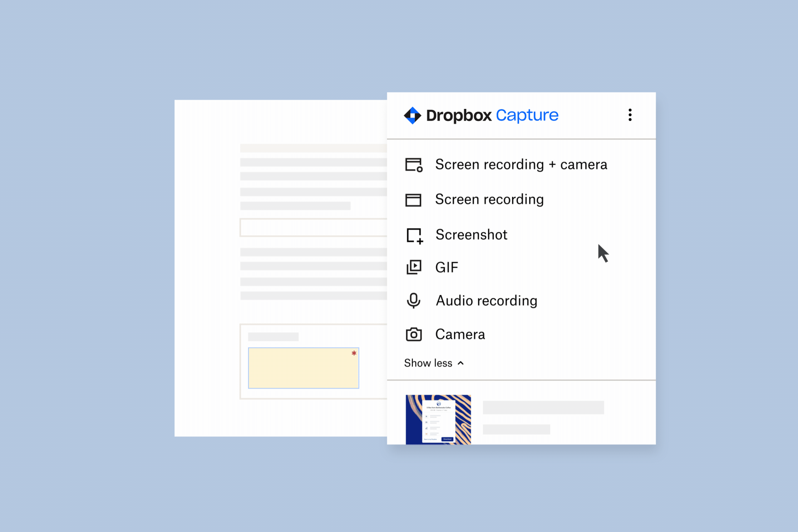Select the GIF capture mode
Screen dimensions: 798x532
click(x=446, y=267)
